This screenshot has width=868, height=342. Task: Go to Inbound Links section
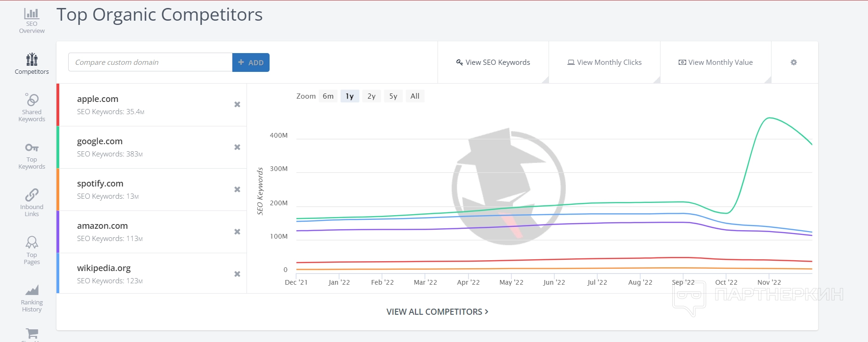[32, 202]
